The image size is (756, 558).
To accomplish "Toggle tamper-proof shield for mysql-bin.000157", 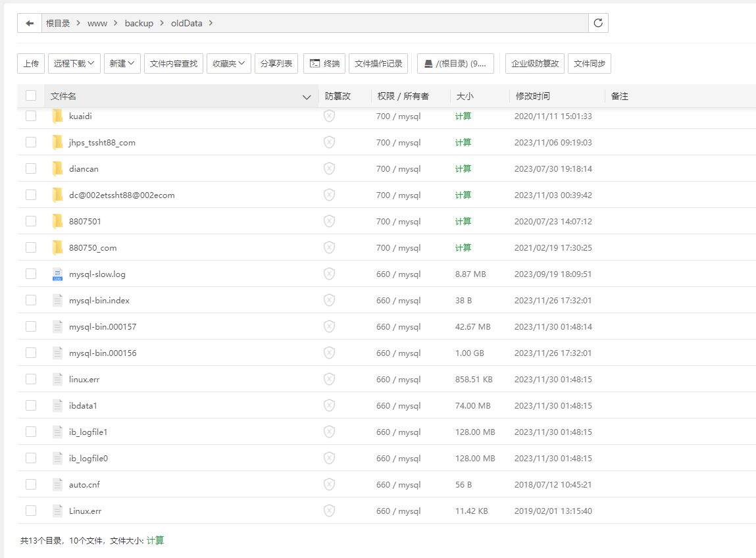I will (329, 326).
